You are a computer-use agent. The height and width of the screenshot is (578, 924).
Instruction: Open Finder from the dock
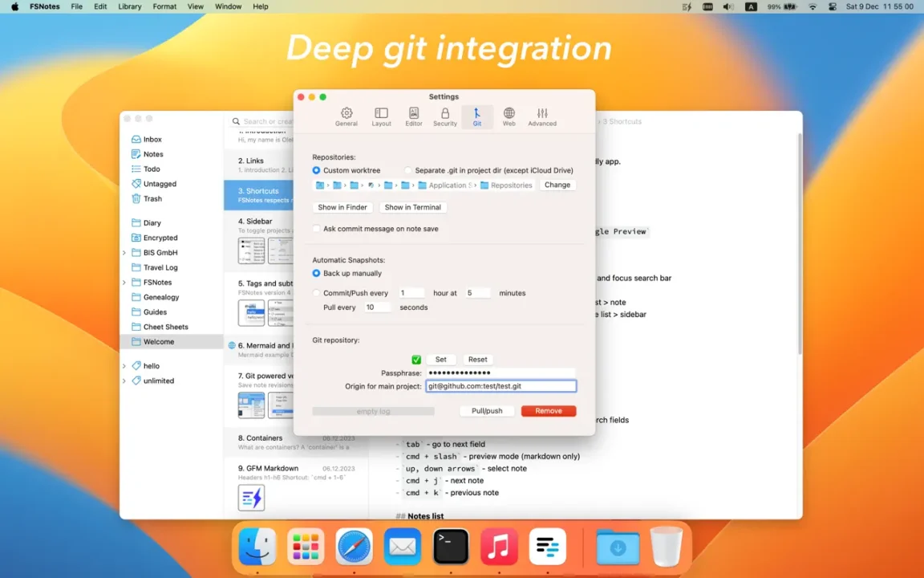click(257, 547)
